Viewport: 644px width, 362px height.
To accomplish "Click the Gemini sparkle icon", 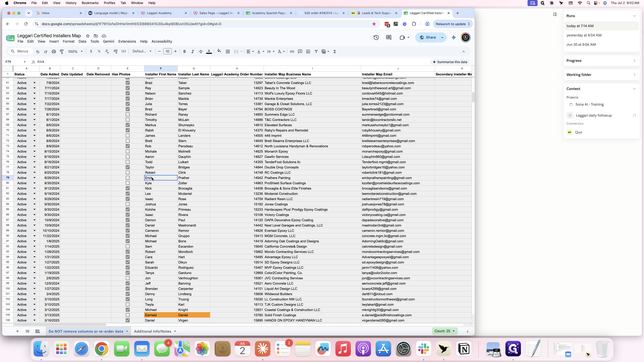I will tap(453, 37).
